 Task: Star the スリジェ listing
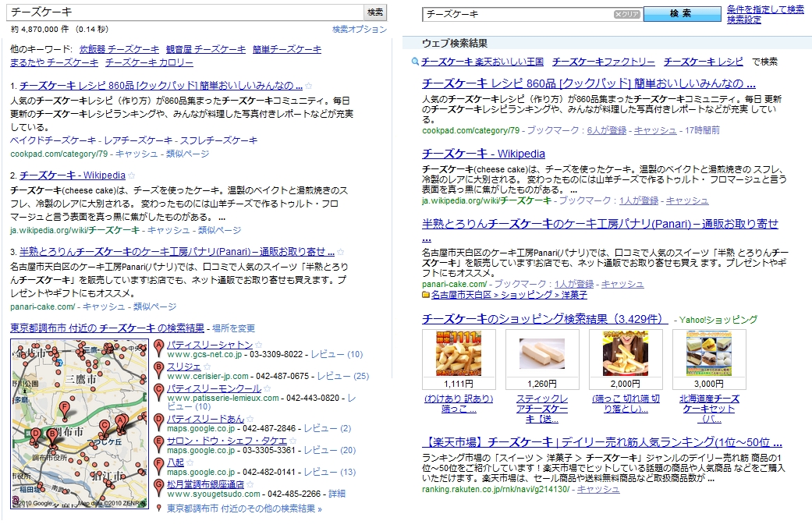[206, 367]
